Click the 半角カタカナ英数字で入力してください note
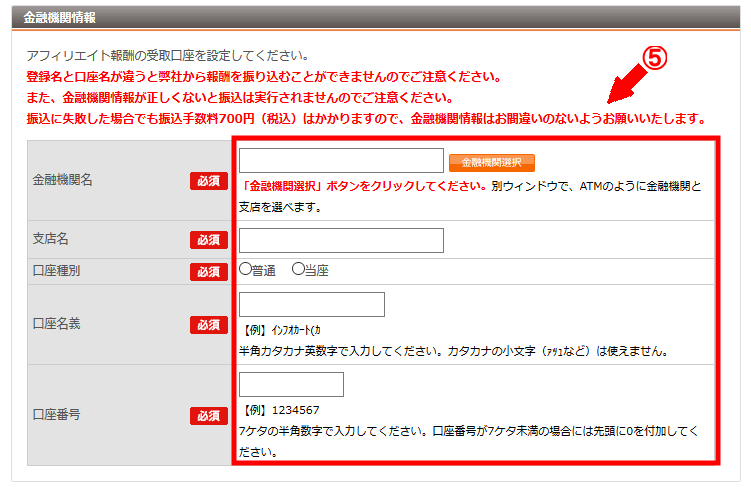The height and width of the screenshot is (487, 751). pyautogui.click(x=453, y=351)
